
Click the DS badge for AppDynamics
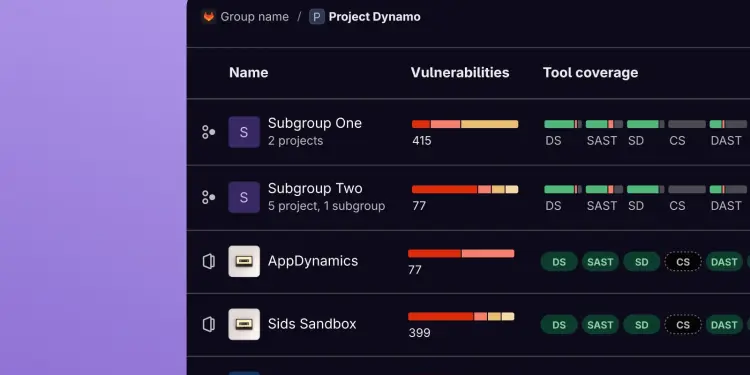(559, 262)
